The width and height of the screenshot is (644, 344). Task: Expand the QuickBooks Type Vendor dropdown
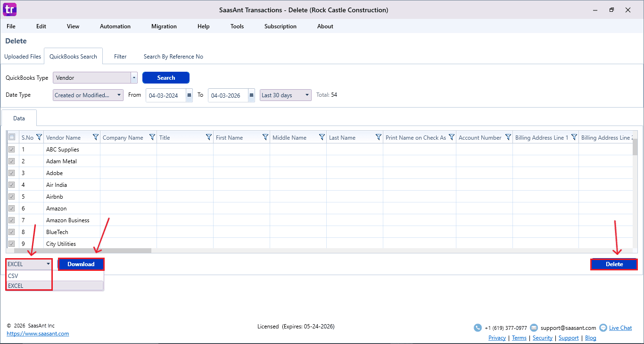134,78
